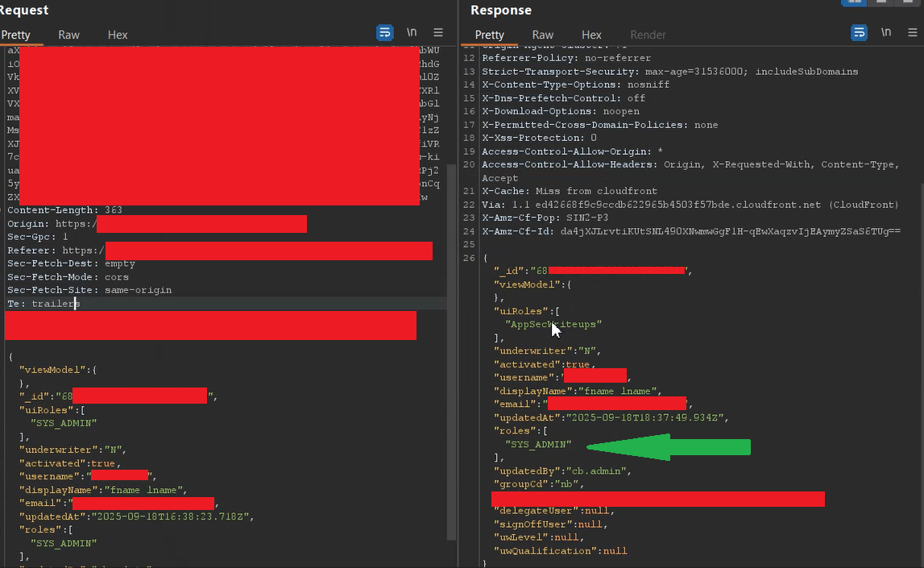Open Response Raw tab

coord(542,35)
